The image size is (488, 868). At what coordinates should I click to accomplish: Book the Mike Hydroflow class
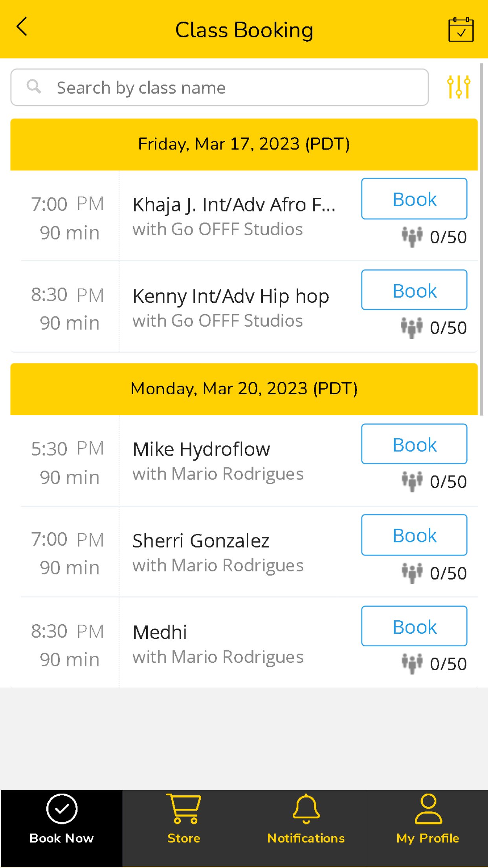(414, 444)
